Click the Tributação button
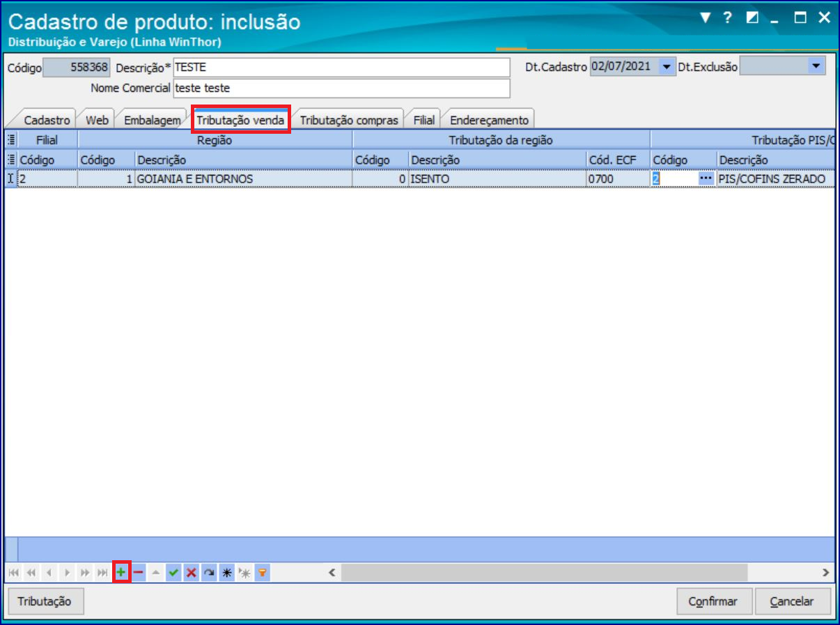 45,601
